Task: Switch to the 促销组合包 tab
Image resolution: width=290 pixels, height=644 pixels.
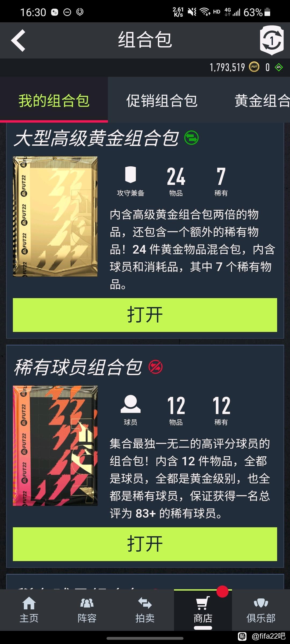Action: point(162,101)
